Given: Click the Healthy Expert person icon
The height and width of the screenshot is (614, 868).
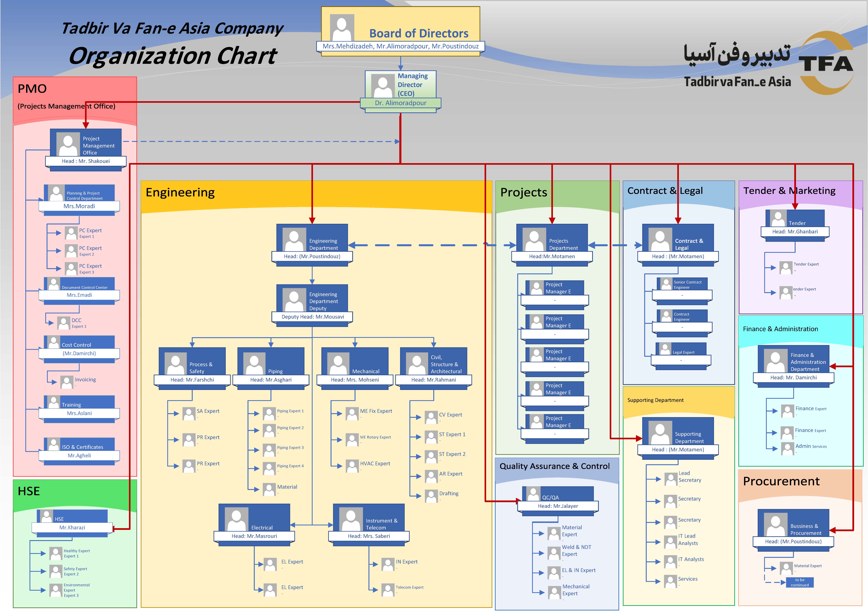Looking at the screenshot, I should click(x=56, y=553).
